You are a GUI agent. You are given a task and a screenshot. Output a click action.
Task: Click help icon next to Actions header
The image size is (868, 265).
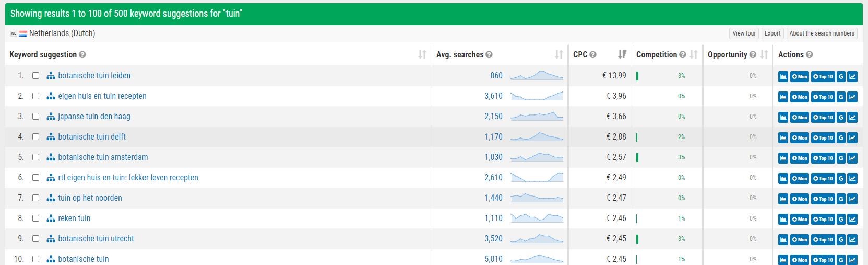(x=810, y=55)
